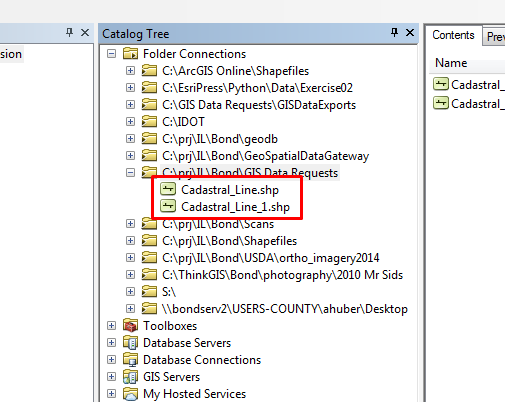505x402 pixels.
Task: Select the C:\ThinkGIS\Bond\photography\2010 Mr Sids label
Action: 283,275
